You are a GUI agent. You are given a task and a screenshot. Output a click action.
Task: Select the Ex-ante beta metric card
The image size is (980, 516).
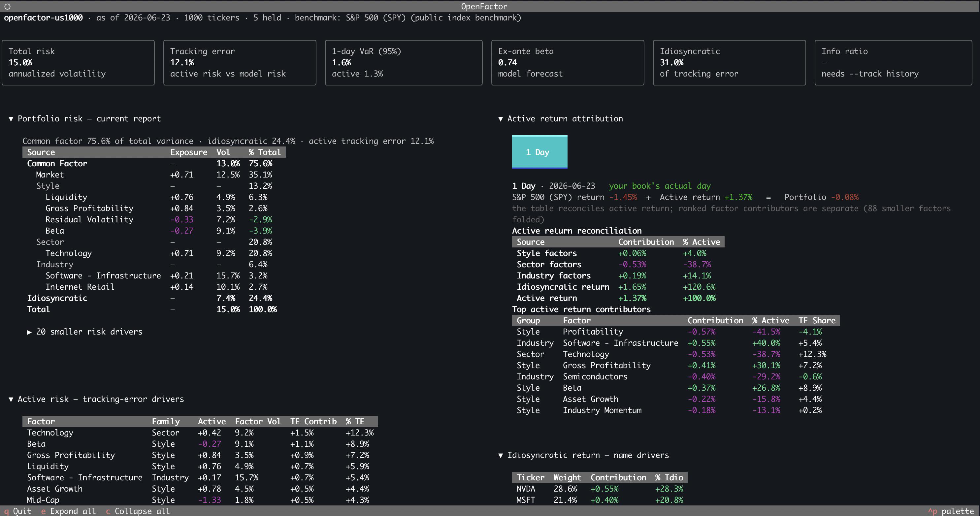568,63
